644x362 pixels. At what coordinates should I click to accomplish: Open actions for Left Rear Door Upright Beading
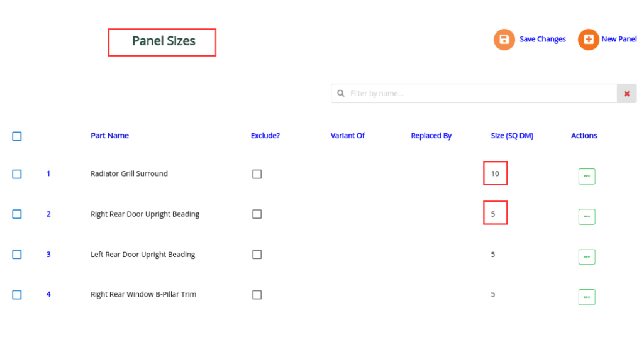point(587,256)
